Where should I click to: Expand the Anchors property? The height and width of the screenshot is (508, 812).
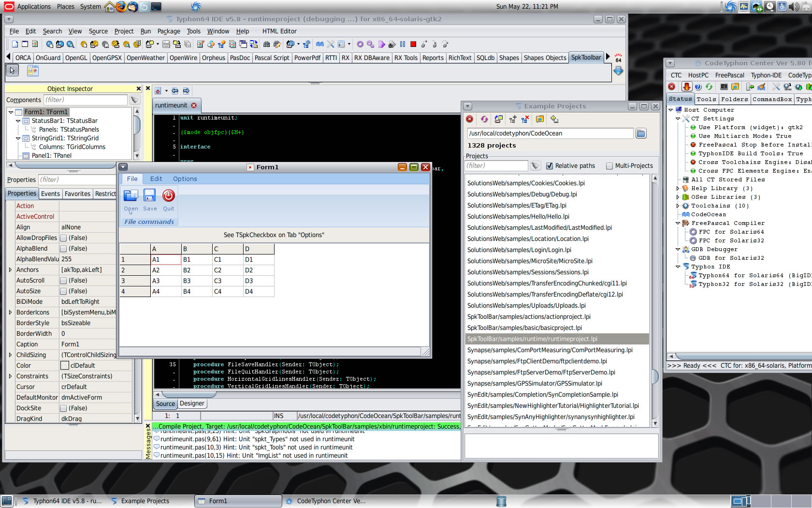coord(10,270)
